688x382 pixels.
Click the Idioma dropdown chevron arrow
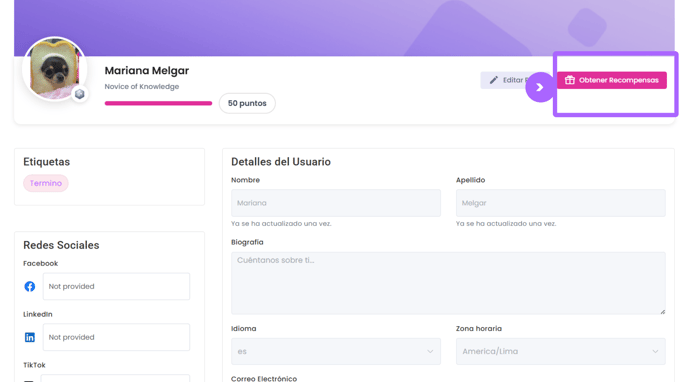pos(430,351)
